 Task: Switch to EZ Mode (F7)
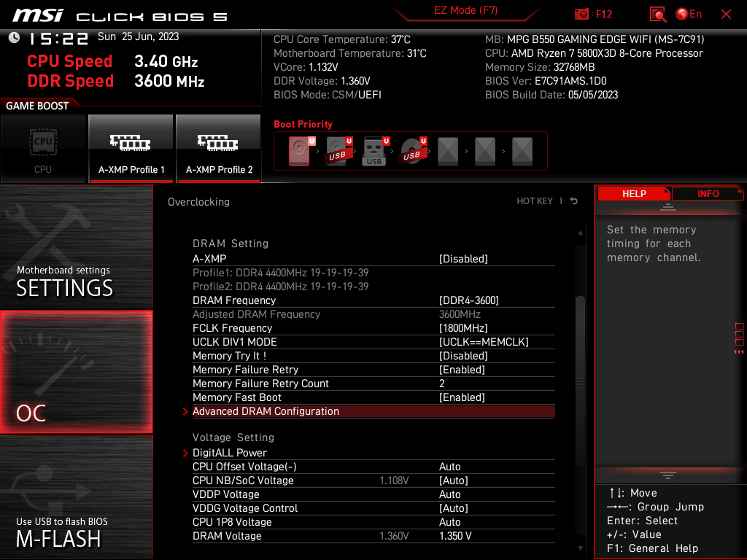[x=465, y=10]
